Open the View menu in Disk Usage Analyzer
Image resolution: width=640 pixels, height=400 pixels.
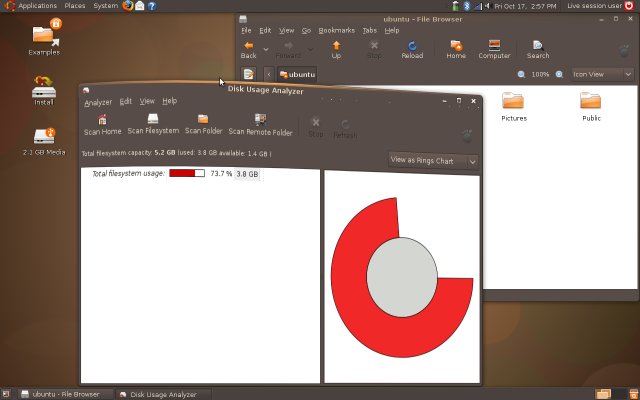(147, 101)
